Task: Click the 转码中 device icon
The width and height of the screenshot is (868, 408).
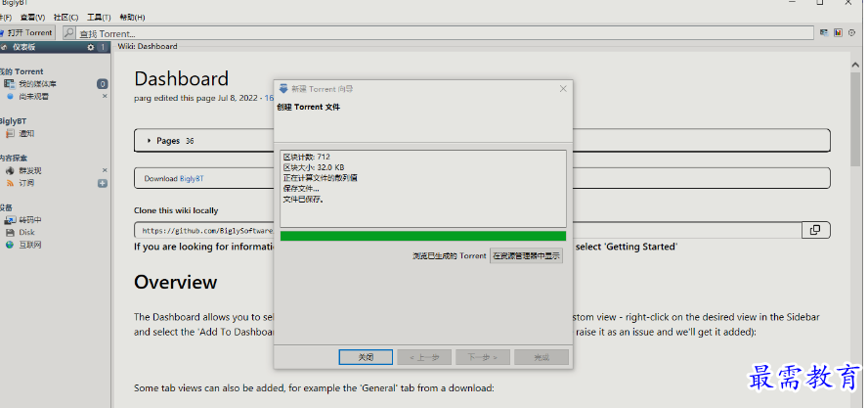Action: [10, 220]
